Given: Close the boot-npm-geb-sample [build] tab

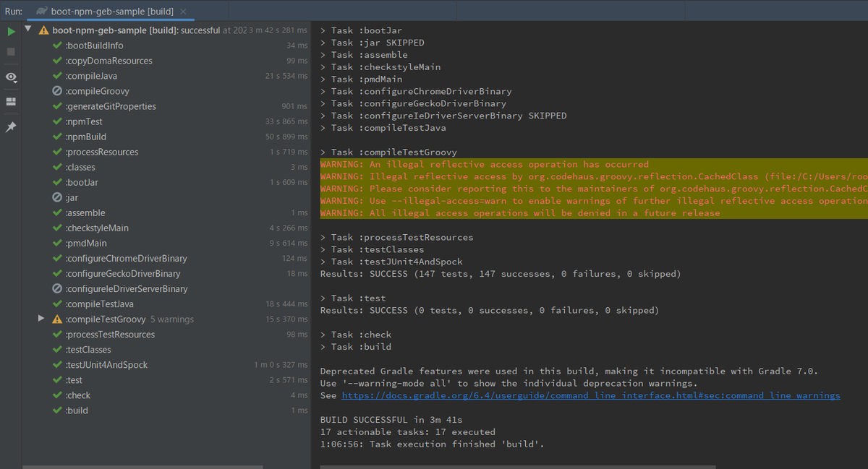Looking at the screenshot, I should point(183,12).
